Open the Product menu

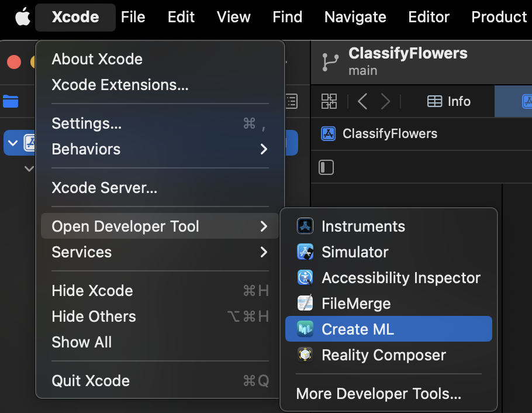499,17
